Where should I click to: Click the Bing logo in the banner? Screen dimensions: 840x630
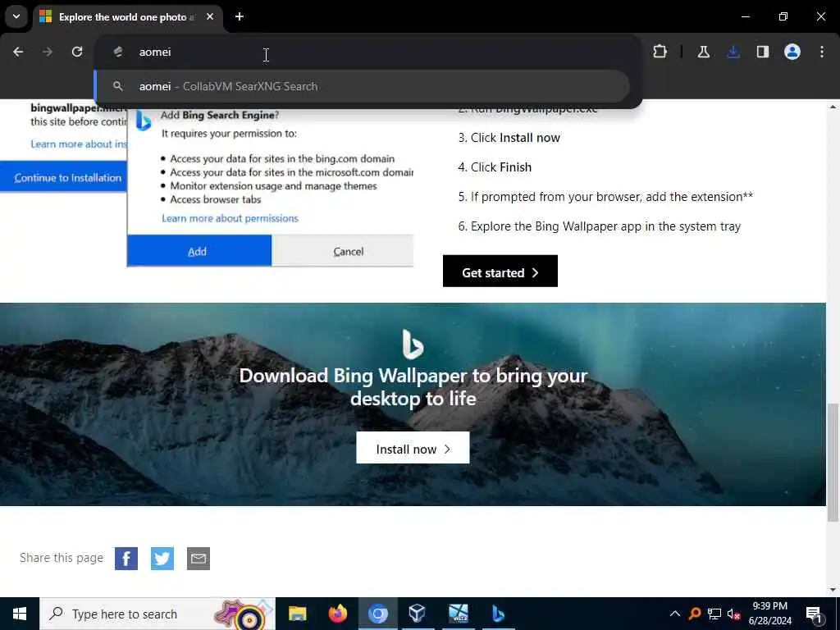point(413,344)
